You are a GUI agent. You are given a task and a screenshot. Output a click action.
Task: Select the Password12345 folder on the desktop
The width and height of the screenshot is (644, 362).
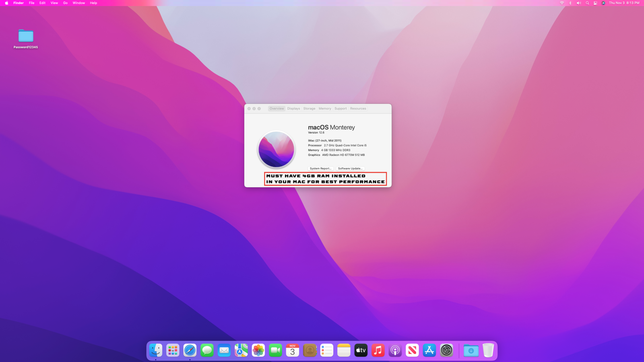[x=26, y=39]
